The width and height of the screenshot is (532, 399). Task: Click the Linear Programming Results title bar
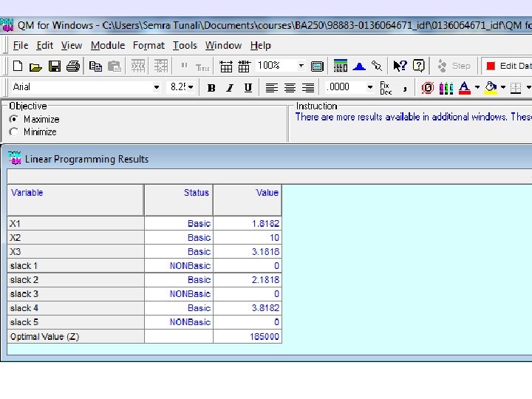[268, 159]
